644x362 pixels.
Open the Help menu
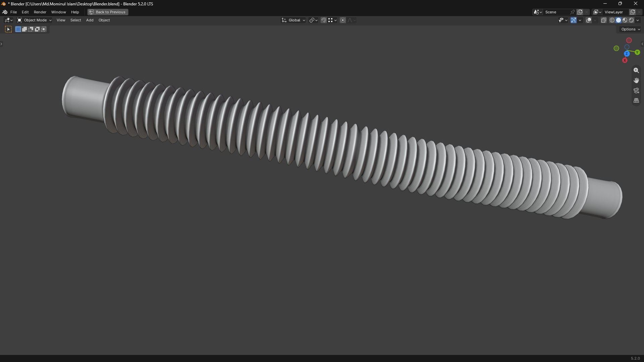pos(75,12)
